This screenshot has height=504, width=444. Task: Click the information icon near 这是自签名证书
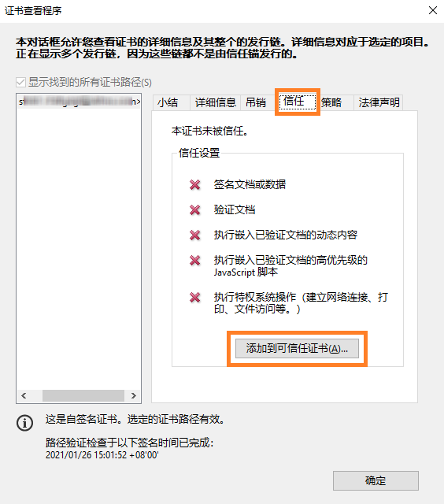pos(24,422)
